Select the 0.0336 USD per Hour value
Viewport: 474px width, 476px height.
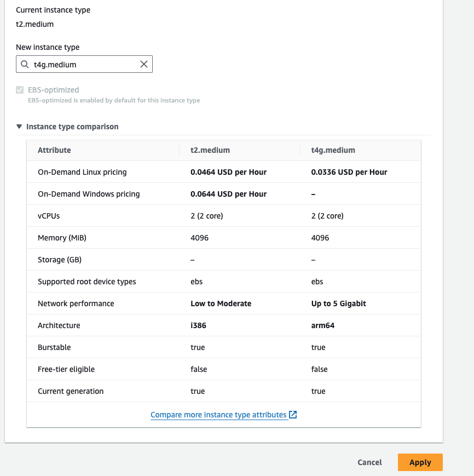click(x=349, y=172)
